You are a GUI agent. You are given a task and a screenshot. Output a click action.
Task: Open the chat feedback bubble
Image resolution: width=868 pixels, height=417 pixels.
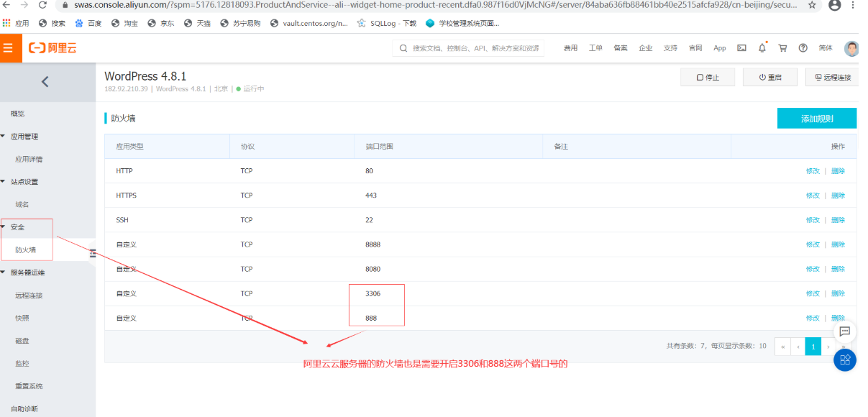pyautogui.click(x=845, y=331)
